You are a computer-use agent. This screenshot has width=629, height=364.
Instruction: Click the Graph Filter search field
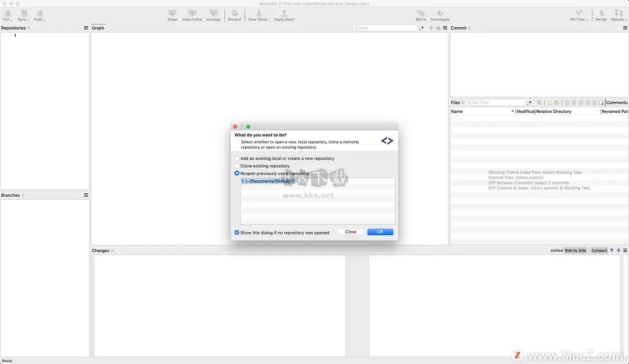tap(385, 28)
